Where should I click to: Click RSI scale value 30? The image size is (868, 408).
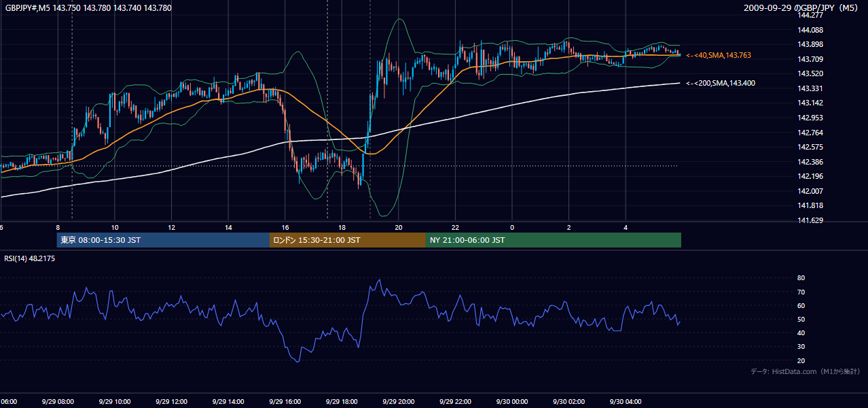[x=801, y=347]
